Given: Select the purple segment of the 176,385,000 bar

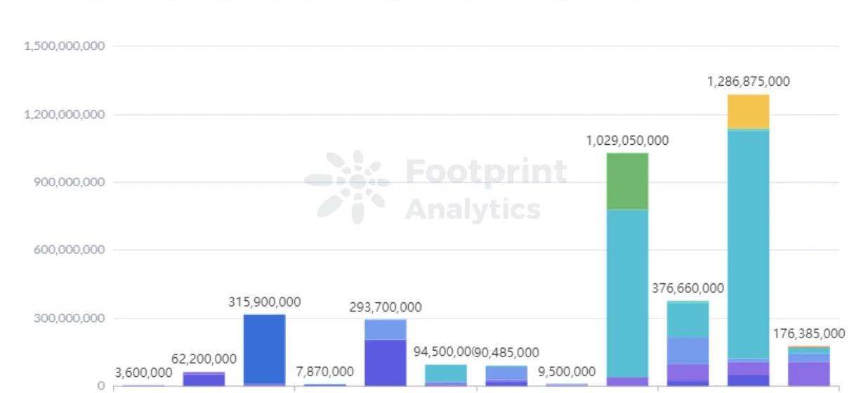Looking at the screenshot, I should point(808,373).
